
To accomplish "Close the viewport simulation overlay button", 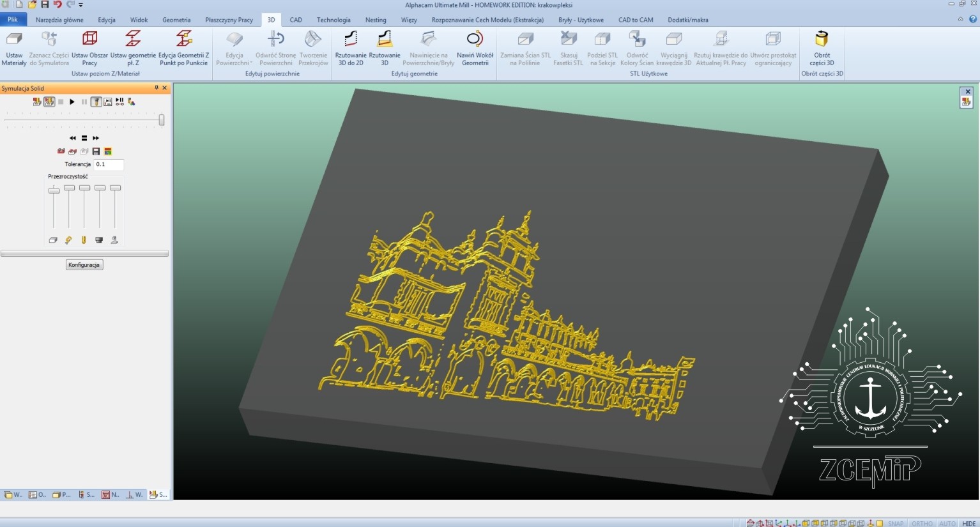I will click(x=967, y=91).
